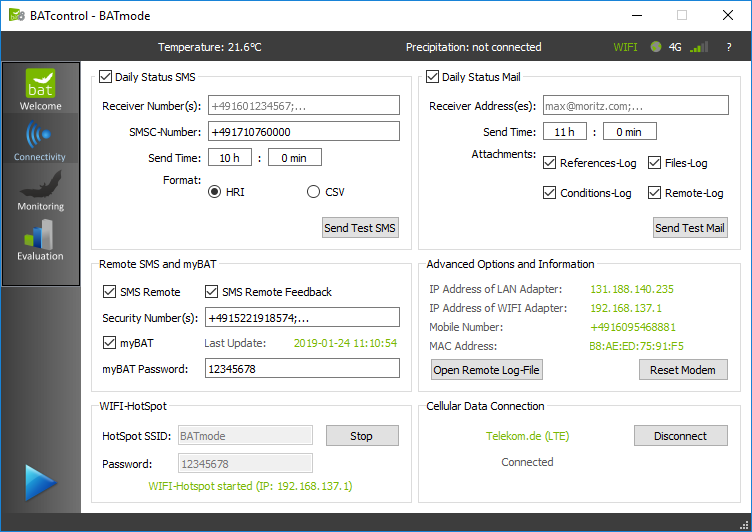Select the CSV format radio button
Viewport: 752px width, 532px height.
[x=314, y=192]
